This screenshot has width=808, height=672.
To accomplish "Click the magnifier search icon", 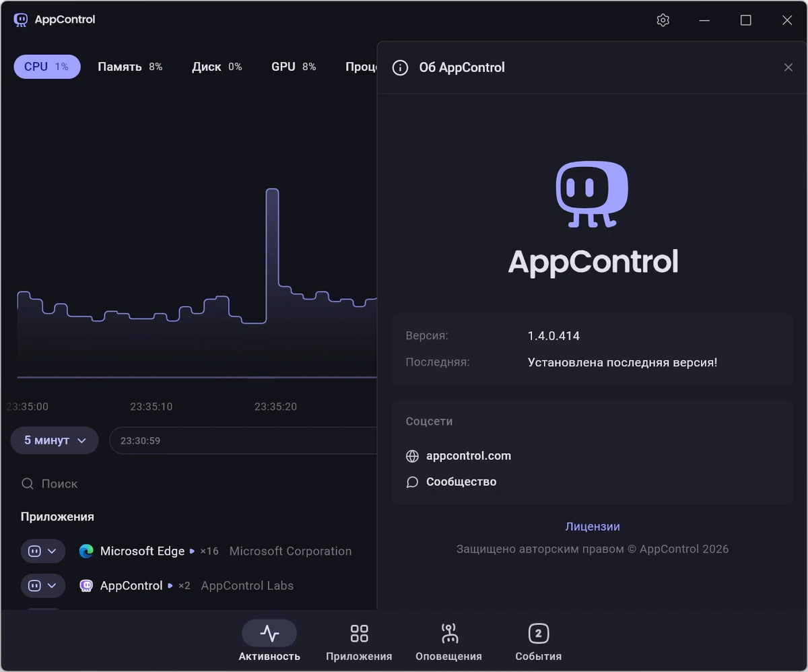I will click(28, 483).
